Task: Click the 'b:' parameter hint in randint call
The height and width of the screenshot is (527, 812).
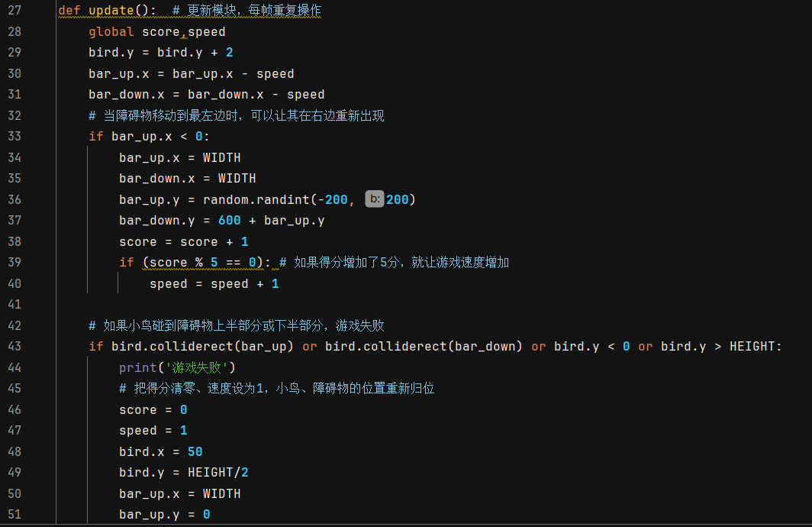Action: click(x=374, y=199)
